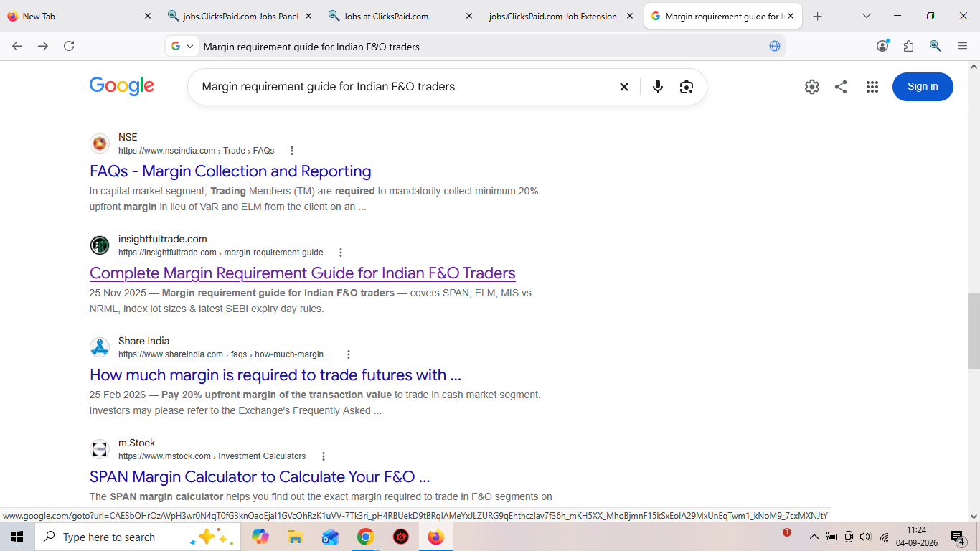The width and height of the screenshot is (980, 551).
Task: Click the share icon beside settings gear
Action: point(841,87)
